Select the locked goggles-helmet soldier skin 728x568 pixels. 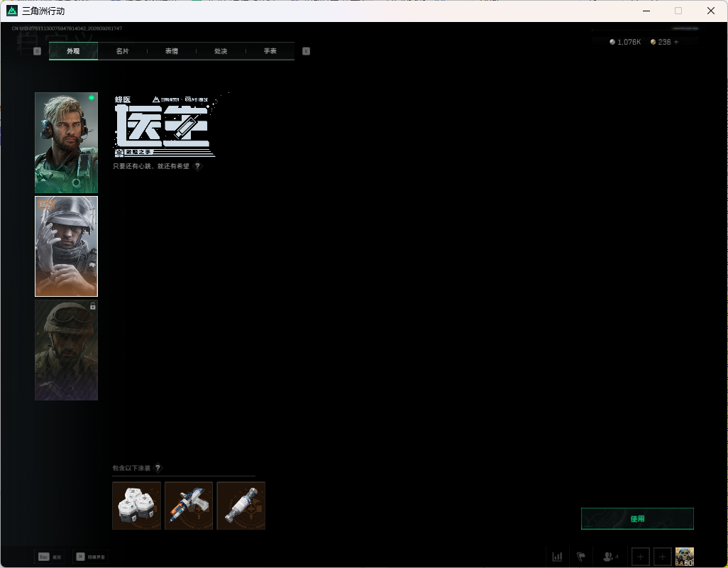[x=67, y=350]
